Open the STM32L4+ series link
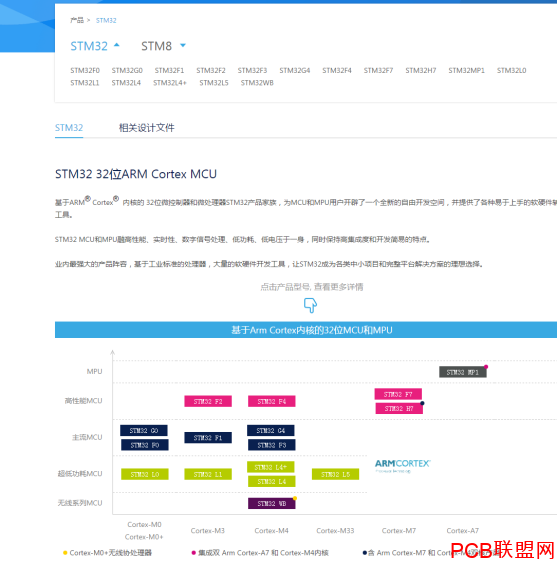This screenshot has height=564, width=557. [x=170, y=83]
